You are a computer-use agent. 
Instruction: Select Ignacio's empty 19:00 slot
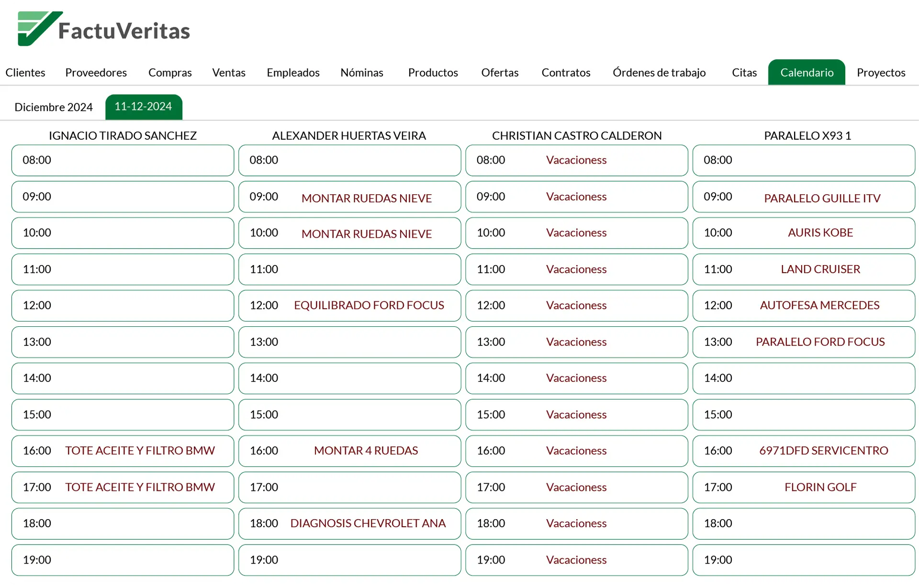coord(123,560)
